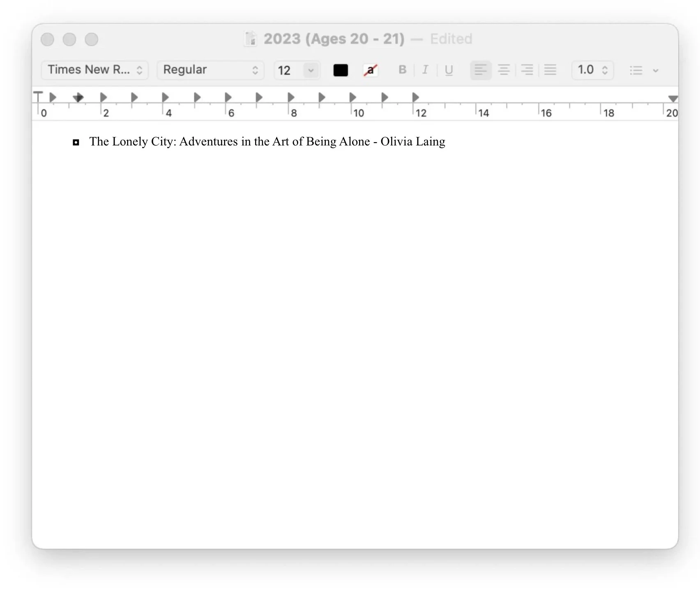700x590 pixels.
Task: Zoom the window with the third button
Action: (92, 39)
